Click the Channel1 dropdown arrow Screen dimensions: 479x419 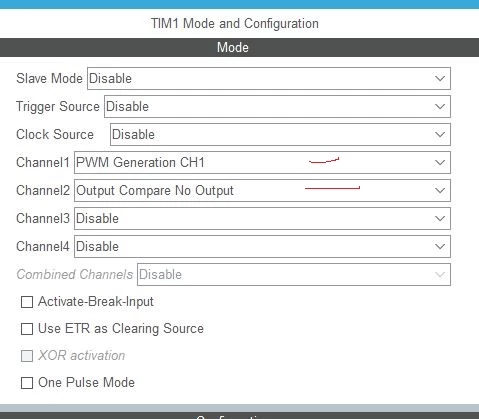(440, 163)
